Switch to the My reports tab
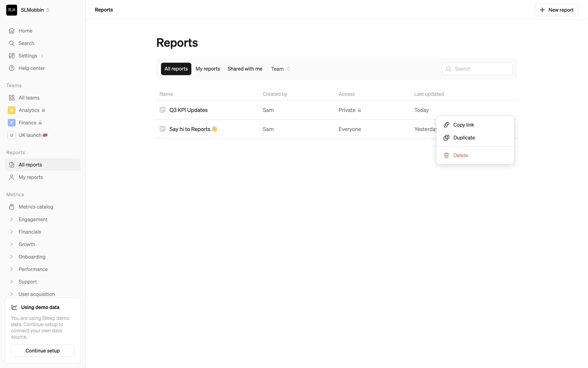The image size is (588, 368). 208,69
